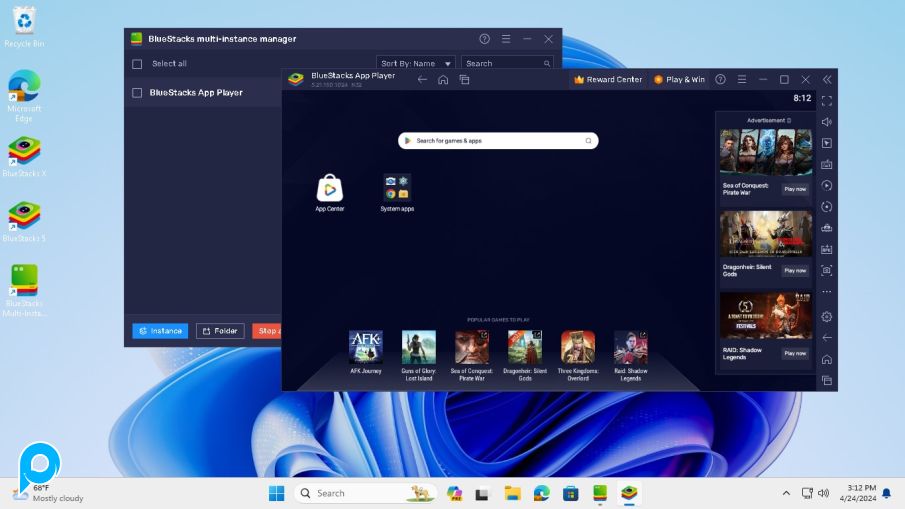Click the volume icon in BlueStacks sidebar
Image resolution: width=905 pixels, height=509 pixels.
tap(826, 122)
